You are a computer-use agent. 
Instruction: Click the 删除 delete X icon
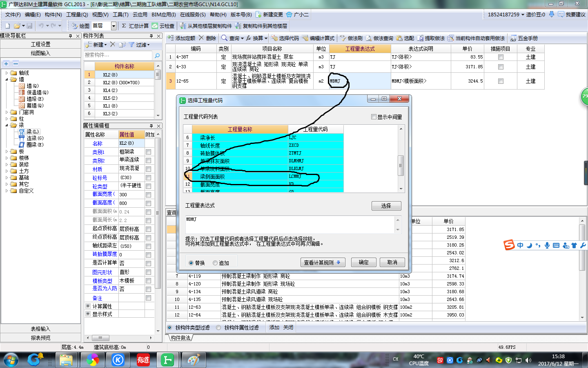tap(201, 38)
